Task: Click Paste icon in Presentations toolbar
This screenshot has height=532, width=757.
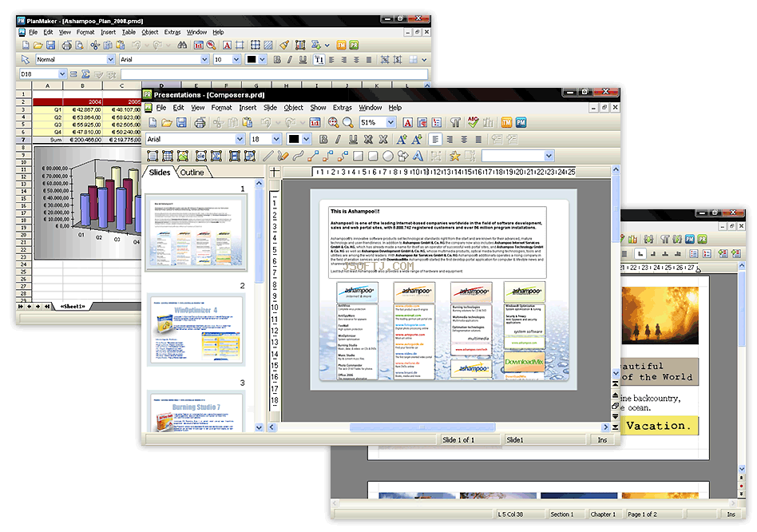Action: (x=248, y=123)
